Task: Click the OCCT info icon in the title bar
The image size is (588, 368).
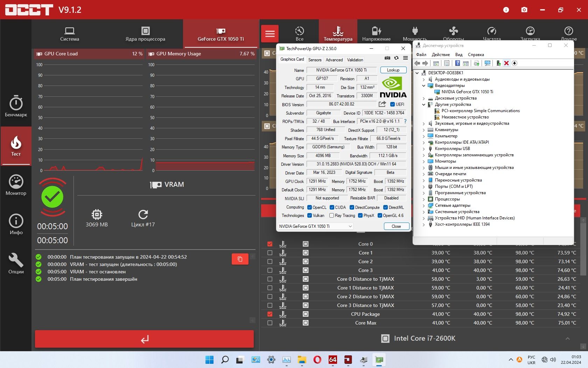Action: pos(506,10)
